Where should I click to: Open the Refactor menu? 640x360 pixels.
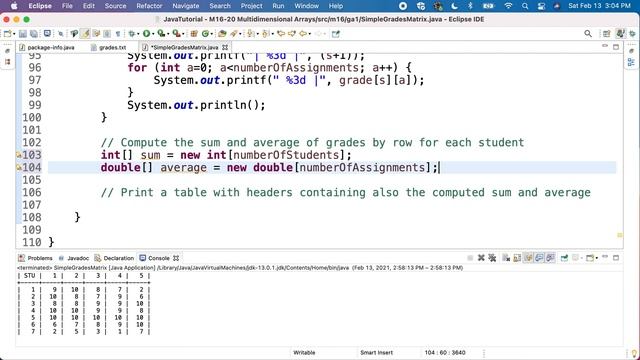(x=149, y=6)
